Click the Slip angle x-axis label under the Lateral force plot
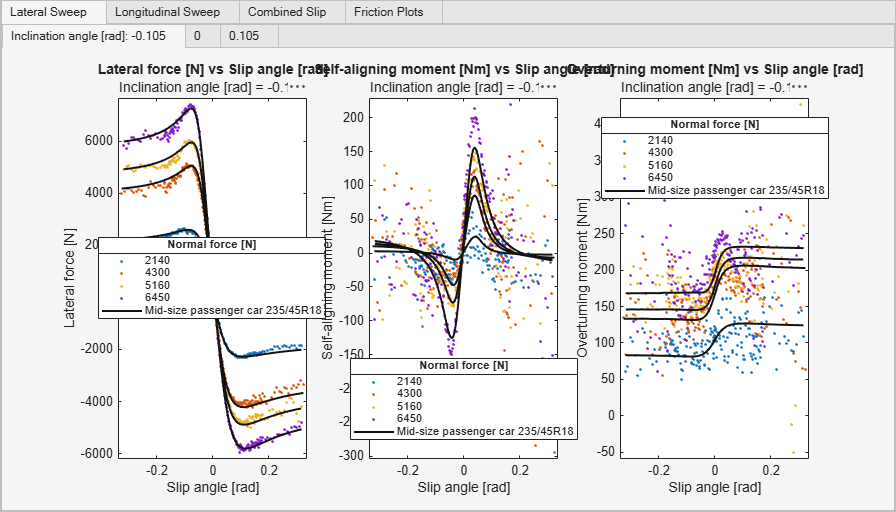This screenshot has width=896, height=512. pyautogui.click(x=213, y=487)
